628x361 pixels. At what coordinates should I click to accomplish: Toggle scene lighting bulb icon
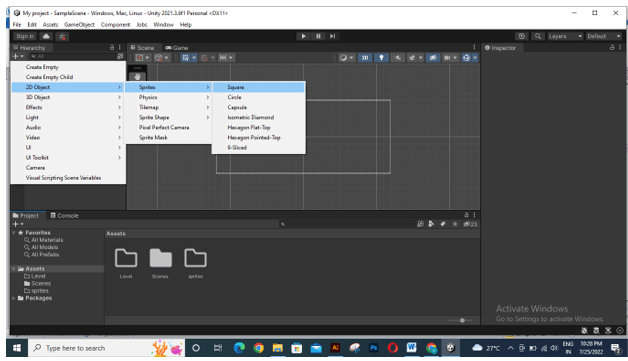[x=381, y=58]
